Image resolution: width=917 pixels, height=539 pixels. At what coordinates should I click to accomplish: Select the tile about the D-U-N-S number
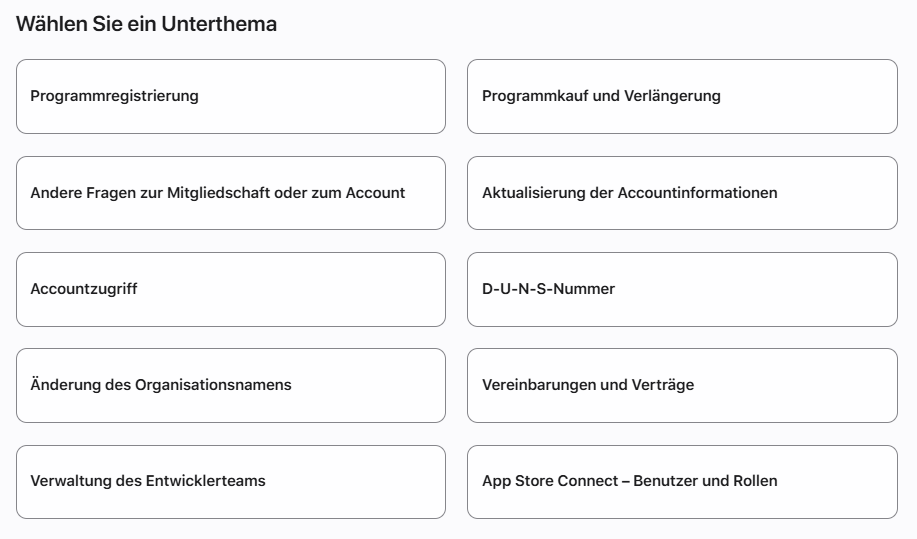(682, 289)
